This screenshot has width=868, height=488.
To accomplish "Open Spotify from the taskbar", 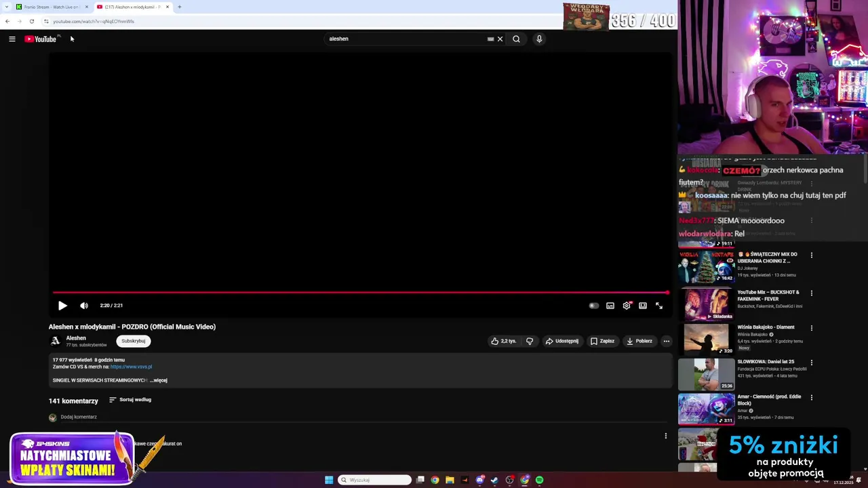I will (539, 480).
